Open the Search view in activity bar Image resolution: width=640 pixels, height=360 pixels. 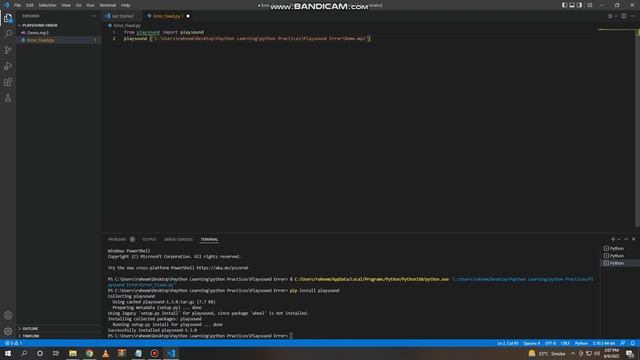tap(8, 34)
